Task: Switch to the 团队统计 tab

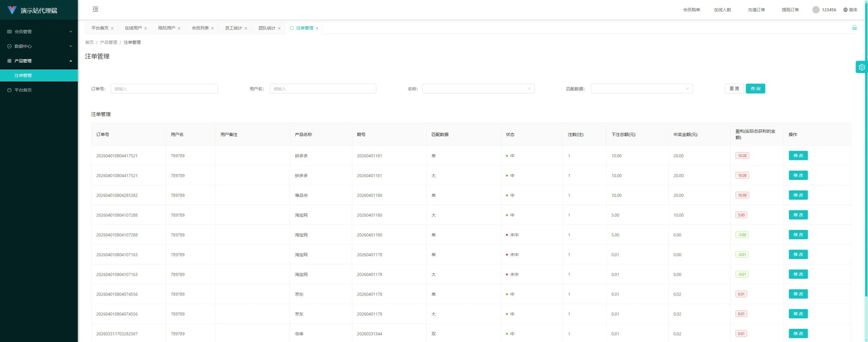Action: [x=267, y=28]
